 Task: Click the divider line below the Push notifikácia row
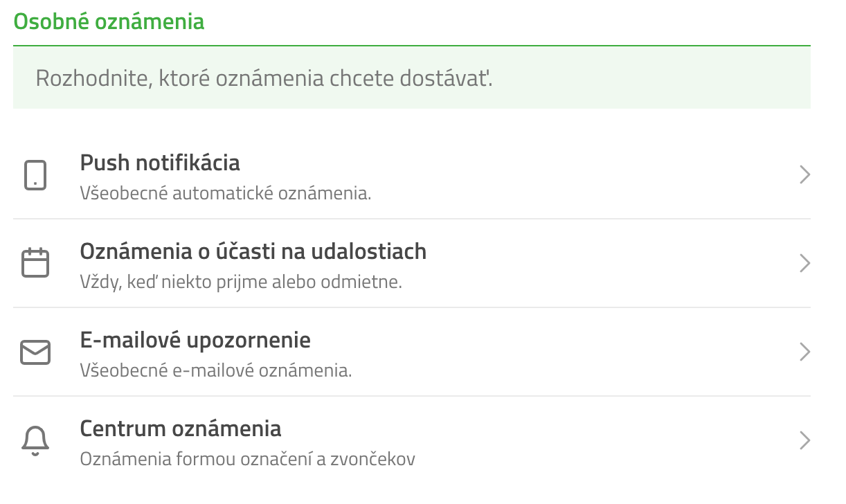411,219
